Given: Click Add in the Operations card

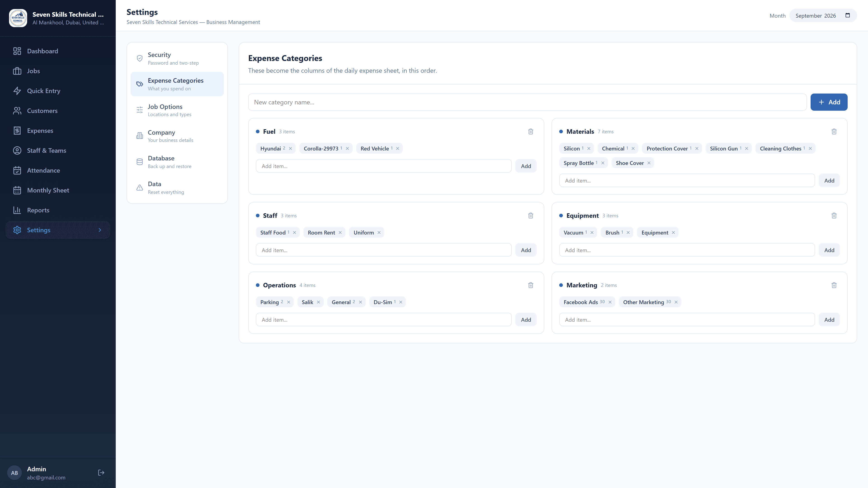Looking at the screenshot, I should (x=526, y=320).
